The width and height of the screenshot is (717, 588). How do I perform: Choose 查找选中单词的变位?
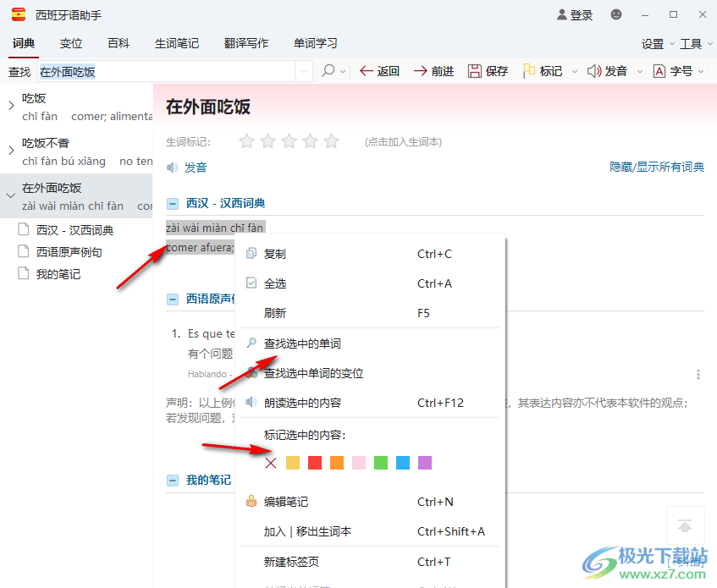click(369, 373)
